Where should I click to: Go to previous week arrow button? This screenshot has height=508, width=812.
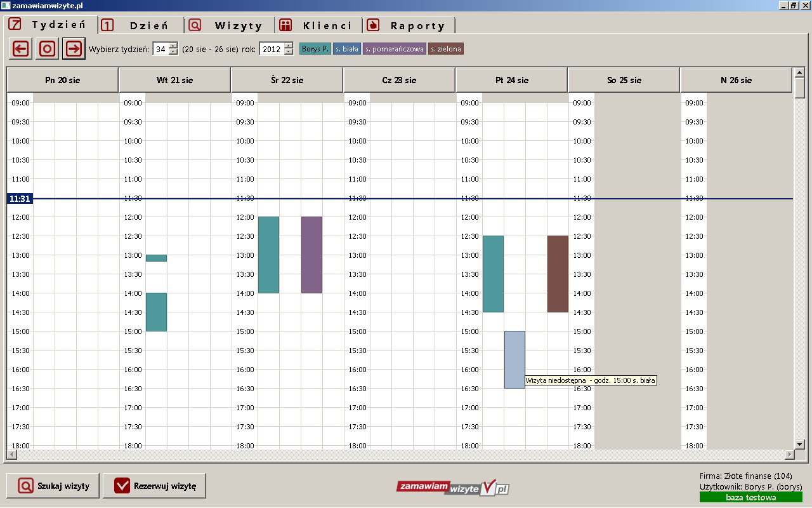click(x=20, y=48)
